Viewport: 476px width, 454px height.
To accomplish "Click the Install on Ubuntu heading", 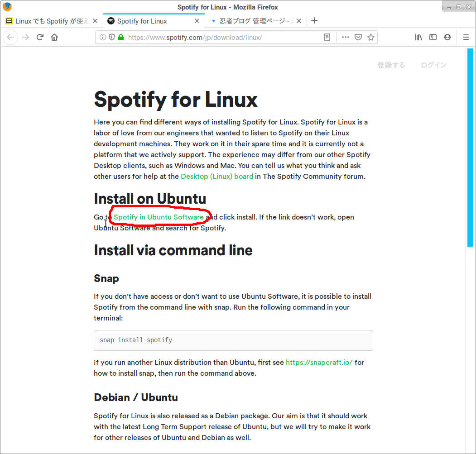I will [x=150, y=199].
